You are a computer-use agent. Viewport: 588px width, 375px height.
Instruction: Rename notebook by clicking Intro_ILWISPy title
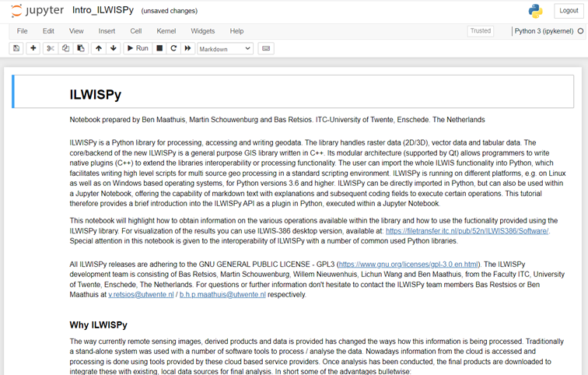coord(103,11)
